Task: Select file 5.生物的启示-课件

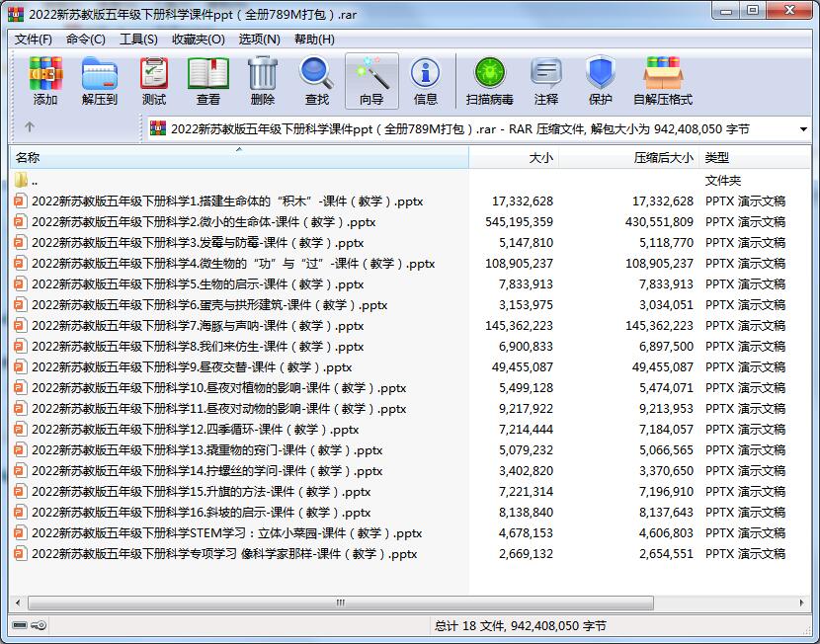Action: pos(198,284)
